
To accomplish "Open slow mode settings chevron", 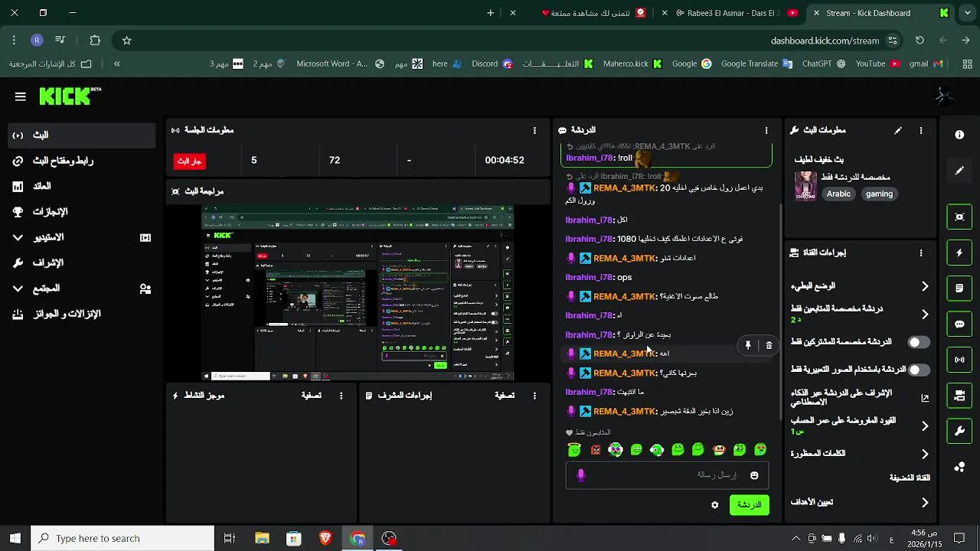I will click(x=925, y=286).
